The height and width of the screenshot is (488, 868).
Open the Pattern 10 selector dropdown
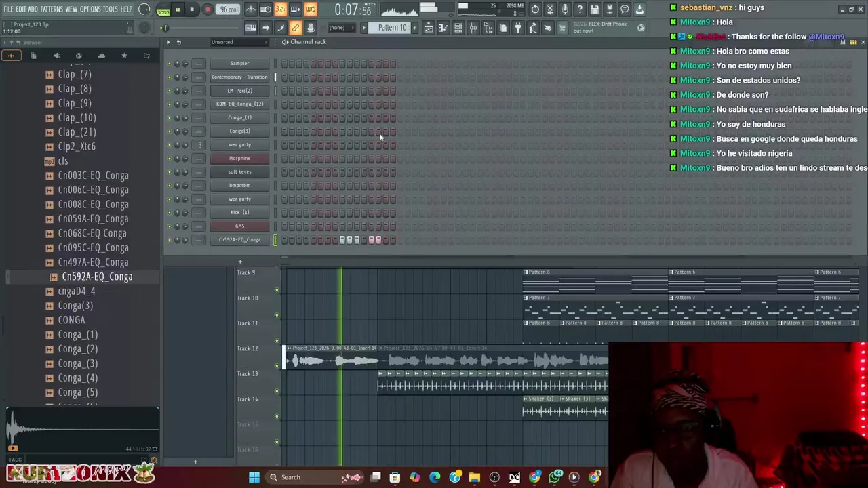[392, 28]
